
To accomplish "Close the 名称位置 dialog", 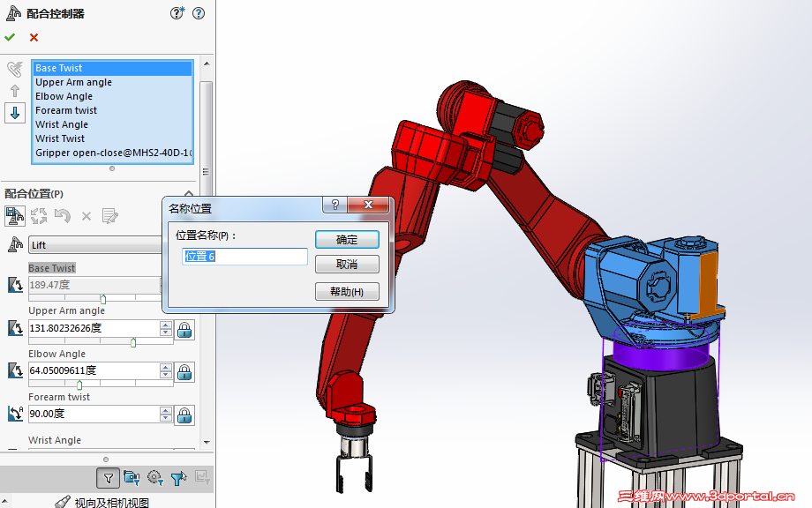I will (x=368, y=205).
